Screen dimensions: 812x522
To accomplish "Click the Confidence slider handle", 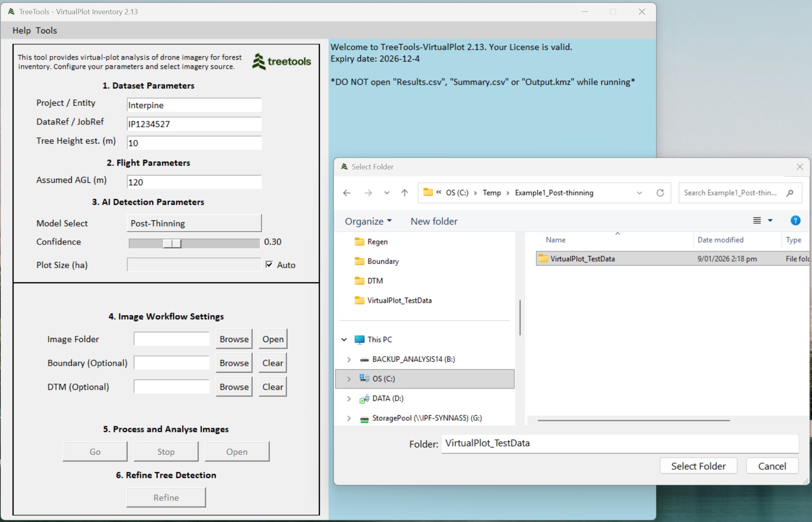I will coord(172,243).
